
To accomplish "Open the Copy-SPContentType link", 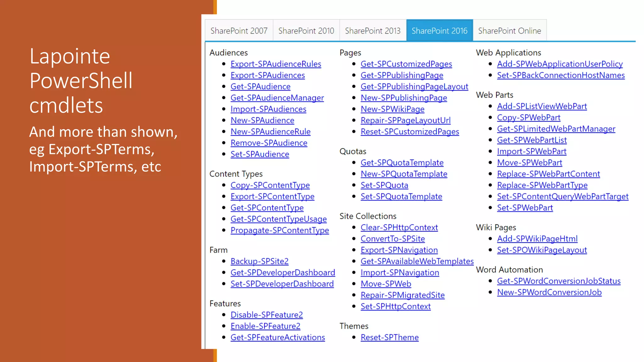I will (270, 185).
